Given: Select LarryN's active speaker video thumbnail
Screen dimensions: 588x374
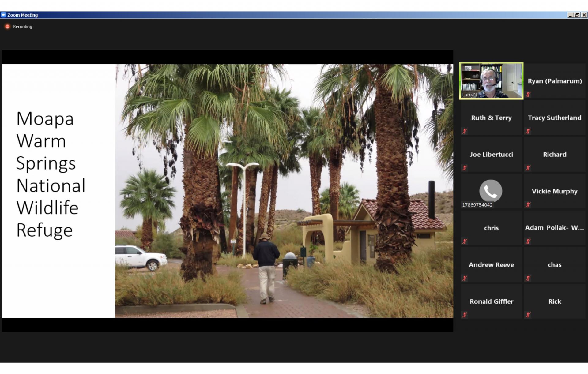Looking at the screenshot, I should click(491, 81).
